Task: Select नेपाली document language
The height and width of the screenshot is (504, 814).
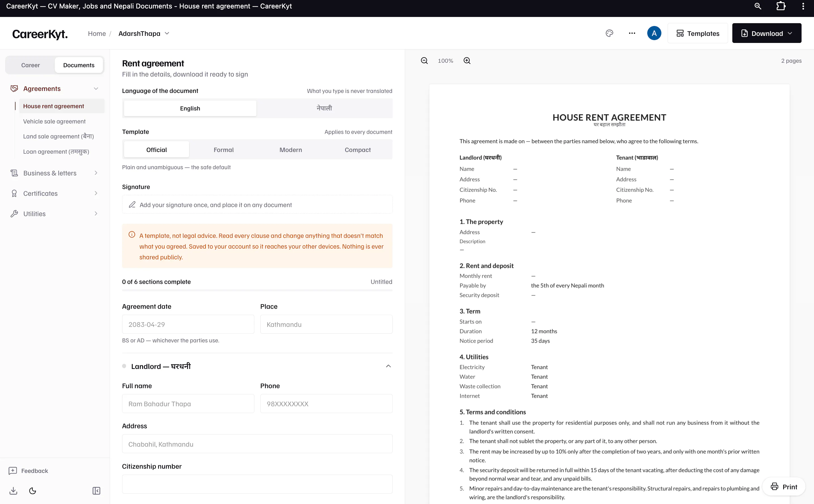Action: pyautogui.click(x=324, y=108)
